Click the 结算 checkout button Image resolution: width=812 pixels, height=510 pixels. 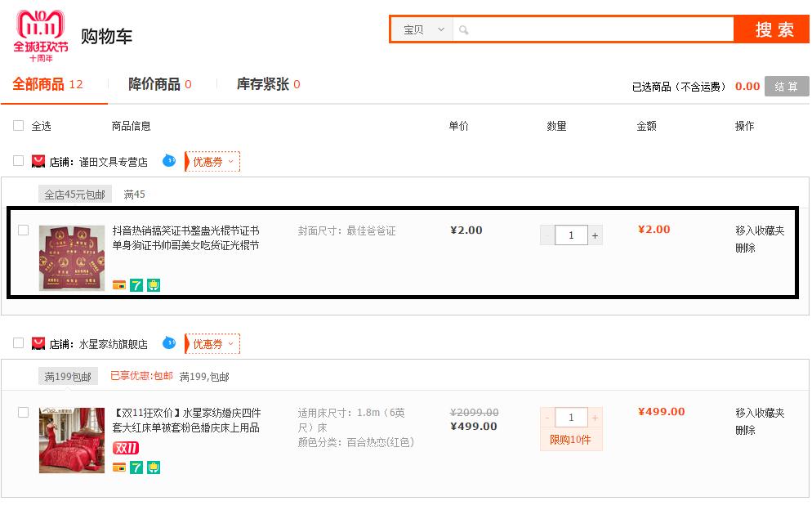point(786,85)
